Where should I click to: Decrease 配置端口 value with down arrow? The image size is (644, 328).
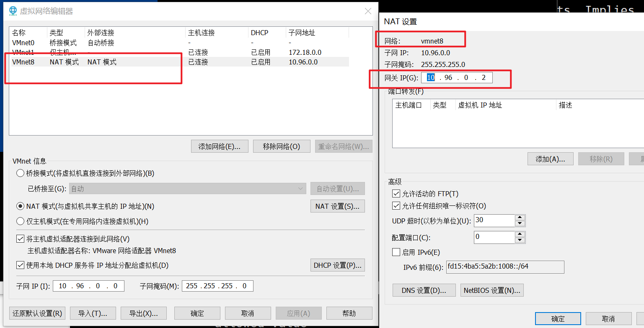point(520,240)
